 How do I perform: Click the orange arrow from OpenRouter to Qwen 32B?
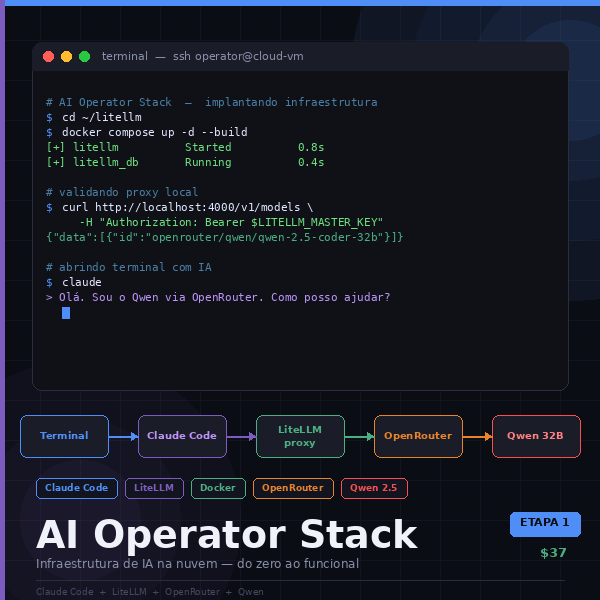[477, 436]
